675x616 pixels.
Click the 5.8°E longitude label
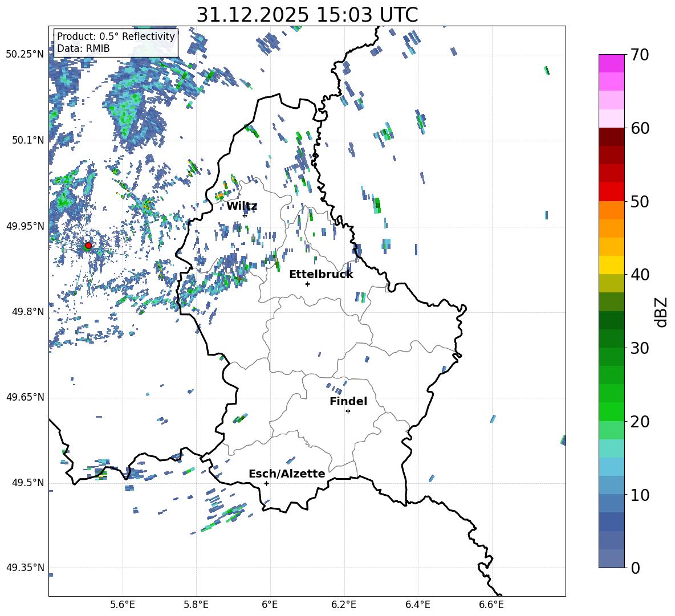tap(196, 605)
